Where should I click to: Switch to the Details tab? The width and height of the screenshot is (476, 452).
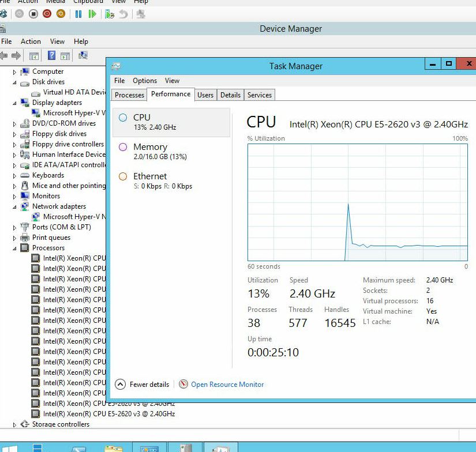230,95
